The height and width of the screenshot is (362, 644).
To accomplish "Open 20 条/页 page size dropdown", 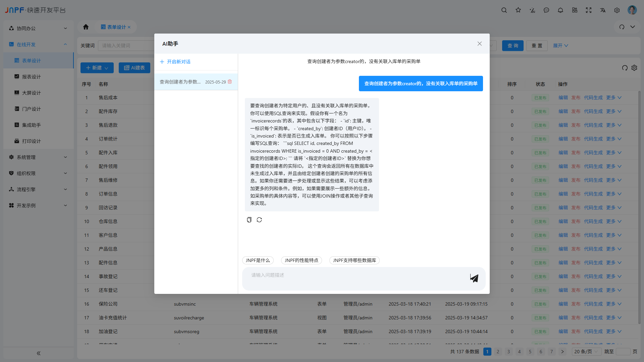I will coord(587,352).
